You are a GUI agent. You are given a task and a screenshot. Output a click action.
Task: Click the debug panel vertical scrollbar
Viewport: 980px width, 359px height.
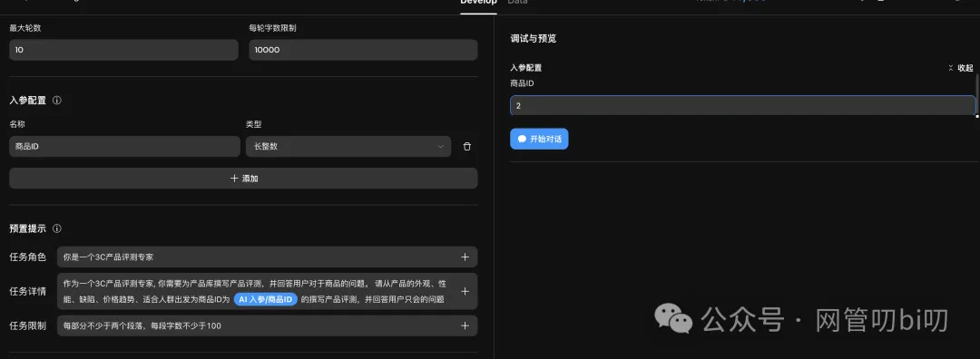click(977, 94)
